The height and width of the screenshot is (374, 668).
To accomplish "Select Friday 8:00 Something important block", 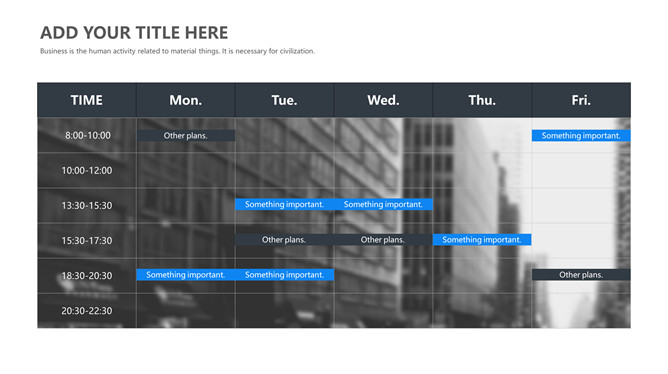I will point(581,135).
